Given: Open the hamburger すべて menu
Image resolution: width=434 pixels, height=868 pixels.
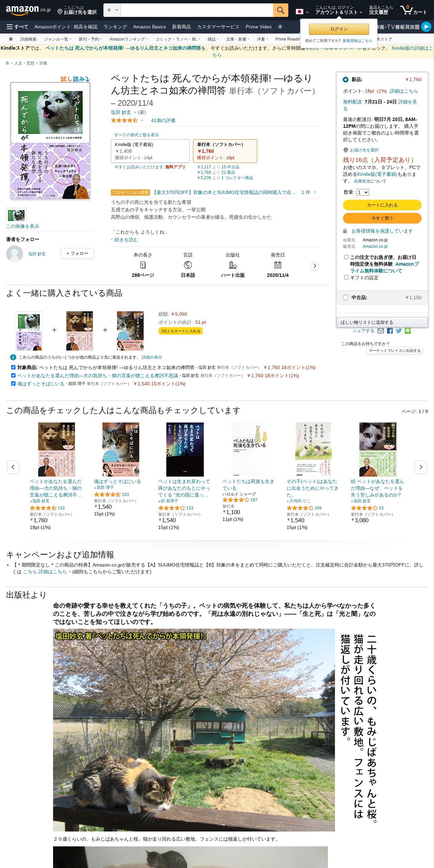Looking at the screenshot, I should [x=17, y=27].
